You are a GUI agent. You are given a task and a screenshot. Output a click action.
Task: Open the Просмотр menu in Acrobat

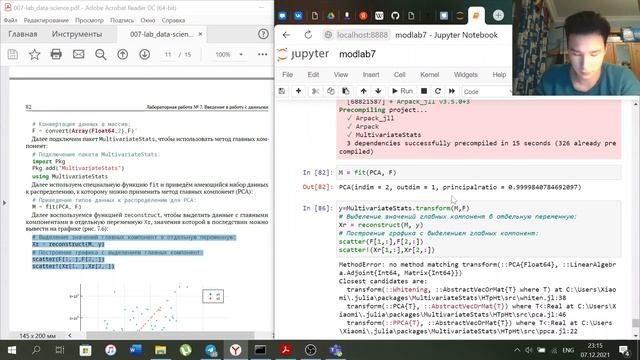(89, 20)
